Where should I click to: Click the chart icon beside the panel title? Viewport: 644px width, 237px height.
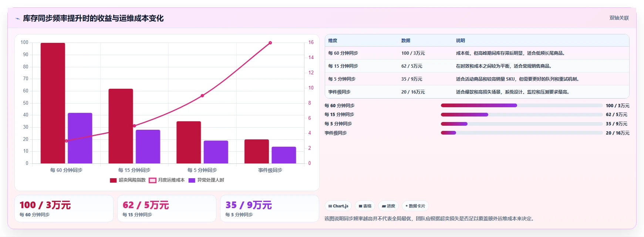(17, 18)
